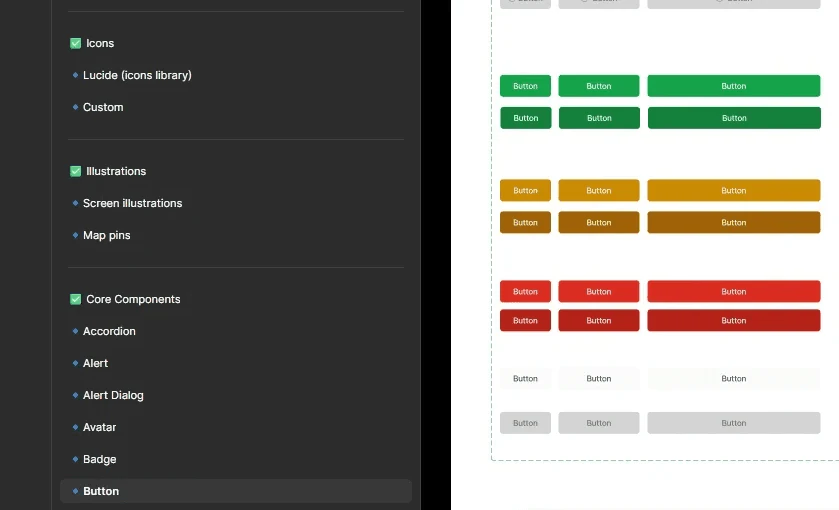This screenshot has height=510, width=839.
Task: Click the medium light amber Button
Action: [x=599, y=191]
